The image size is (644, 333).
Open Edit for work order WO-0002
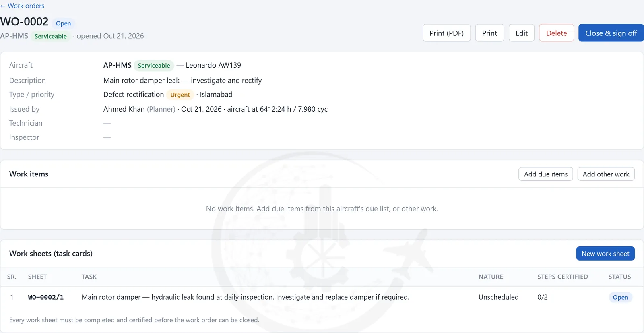point(521,33)
